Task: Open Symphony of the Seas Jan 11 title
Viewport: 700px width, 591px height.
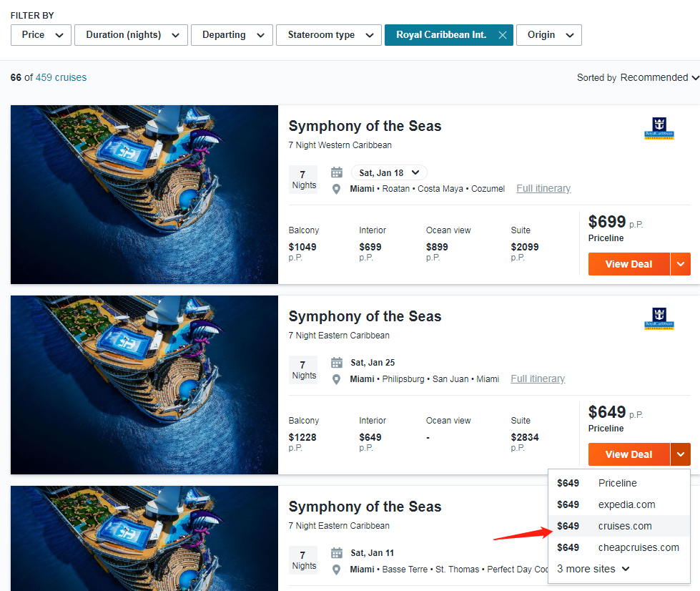Action: (x=365, y=507)
